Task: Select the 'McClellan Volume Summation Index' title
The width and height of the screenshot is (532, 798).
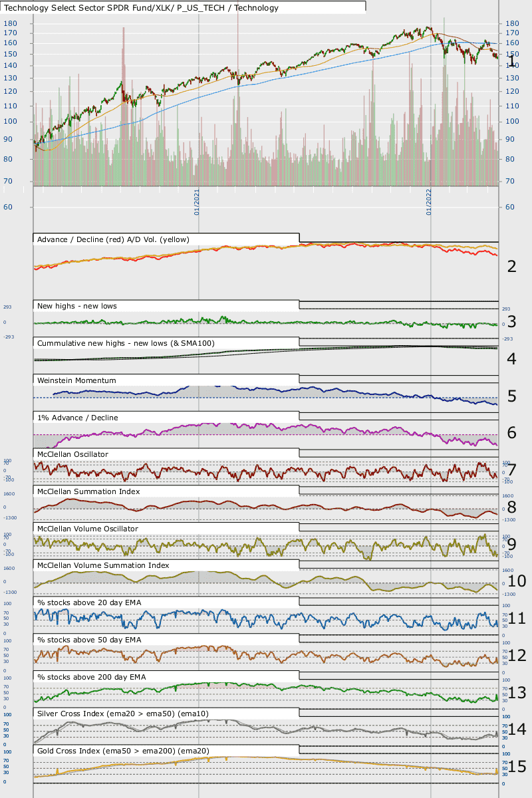Action: (x=103, y=565)
